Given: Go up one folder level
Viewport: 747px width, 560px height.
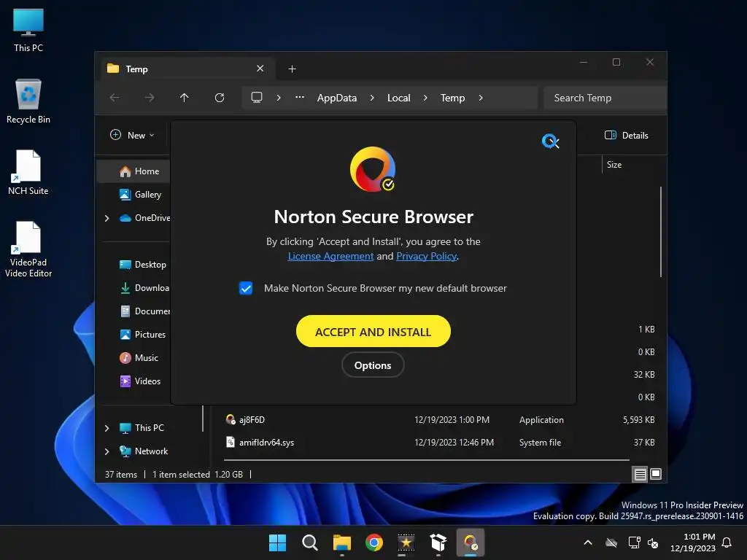Looking at the screenshot, I should 185,98.
